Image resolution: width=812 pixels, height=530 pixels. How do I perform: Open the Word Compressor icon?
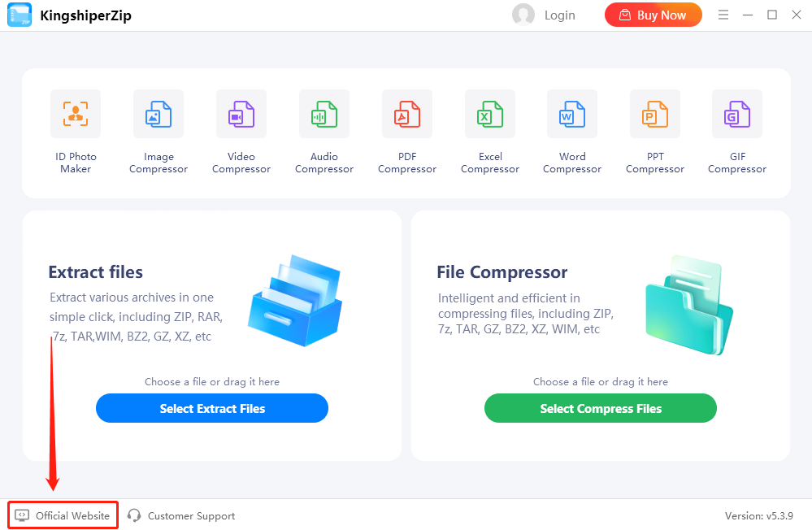(572, 114)
